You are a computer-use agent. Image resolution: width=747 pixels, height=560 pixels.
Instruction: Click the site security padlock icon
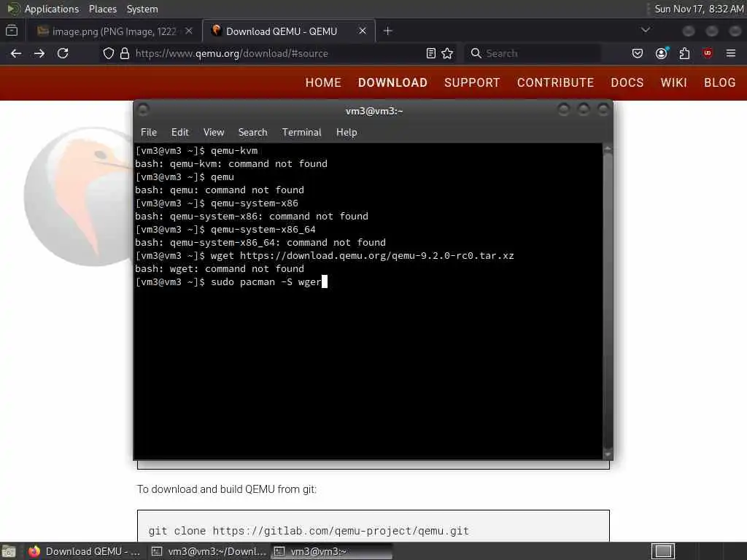tap(125, 53)
